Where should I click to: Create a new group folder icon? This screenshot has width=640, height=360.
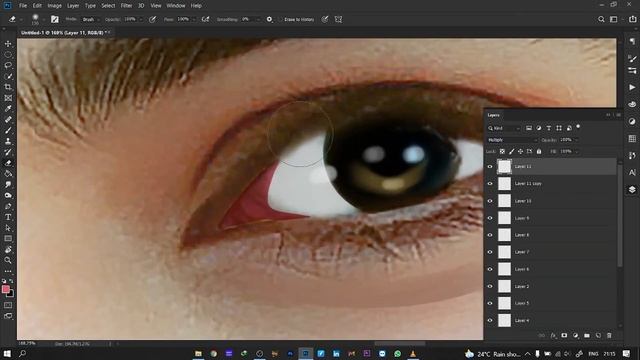point(587,336)
